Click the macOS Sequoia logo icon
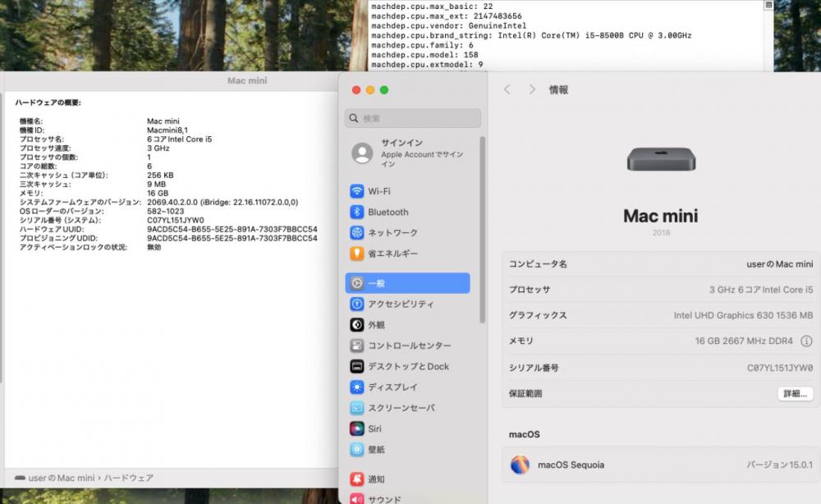Screen dimensions: 821x504 pyautogui.click(x=520, y=465)
